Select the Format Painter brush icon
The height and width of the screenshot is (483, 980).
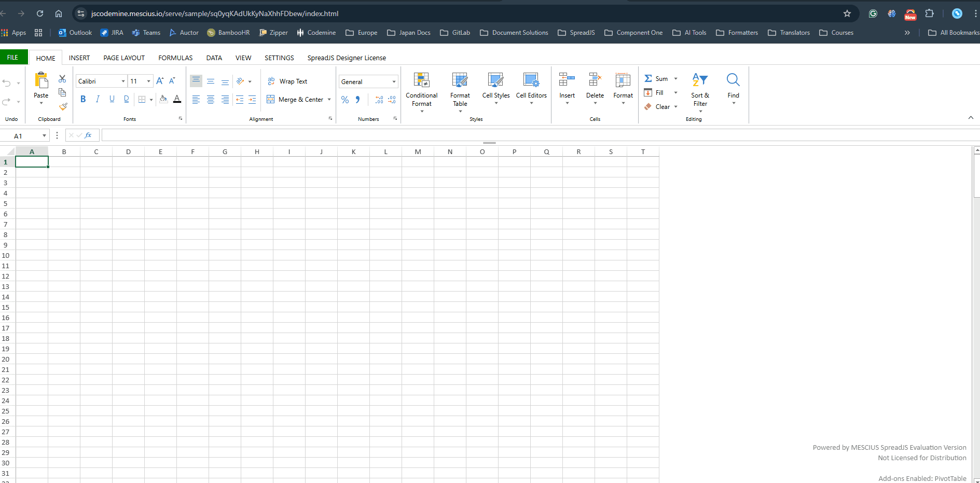click(x=63, y=106)
